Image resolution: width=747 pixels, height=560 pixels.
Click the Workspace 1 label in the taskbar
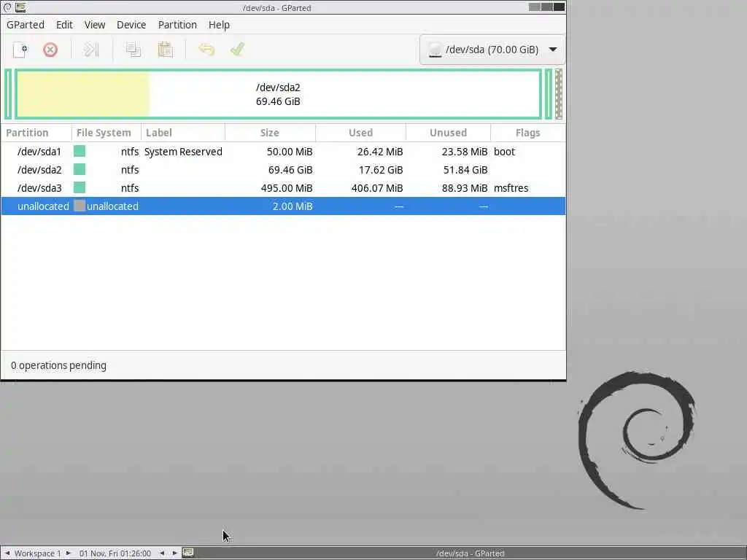(x=38, y=553)
